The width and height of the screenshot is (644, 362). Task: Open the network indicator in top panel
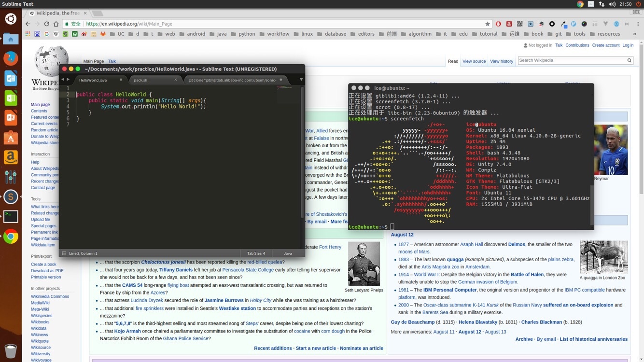coord(602,4)
